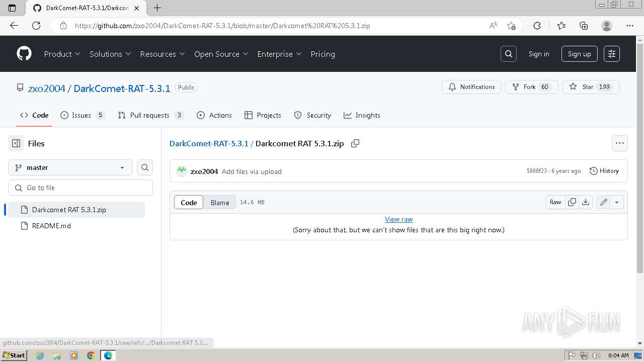Select README.md in file tree
The width and height of the screenshot is (644, 362).
point(76,226)
